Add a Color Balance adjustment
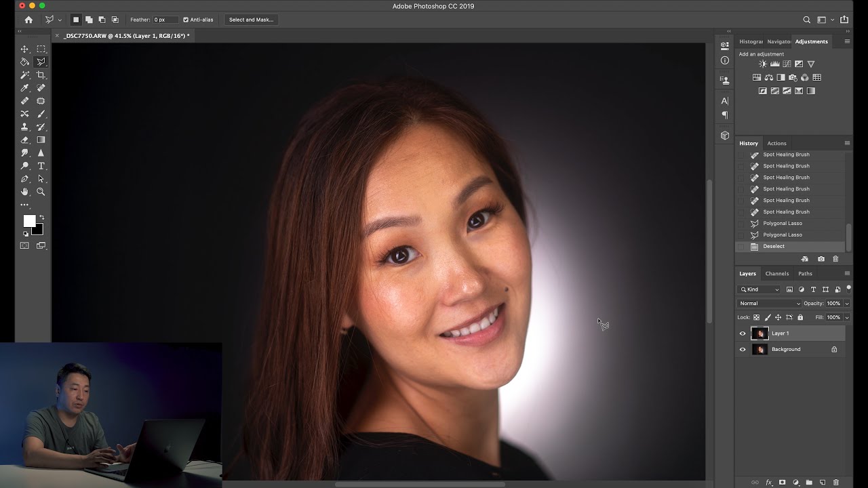868x488 pixels. click(x=768, y=77)
